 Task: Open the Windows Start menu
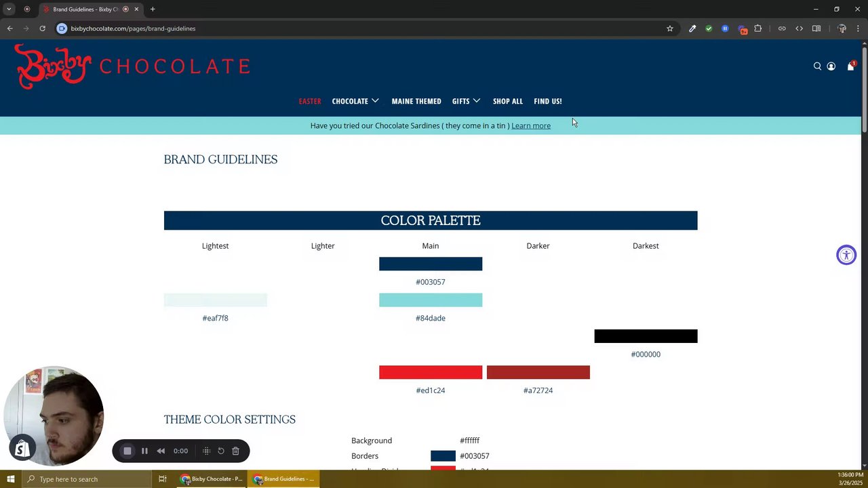pyautogui.click(x=10, y=479)
